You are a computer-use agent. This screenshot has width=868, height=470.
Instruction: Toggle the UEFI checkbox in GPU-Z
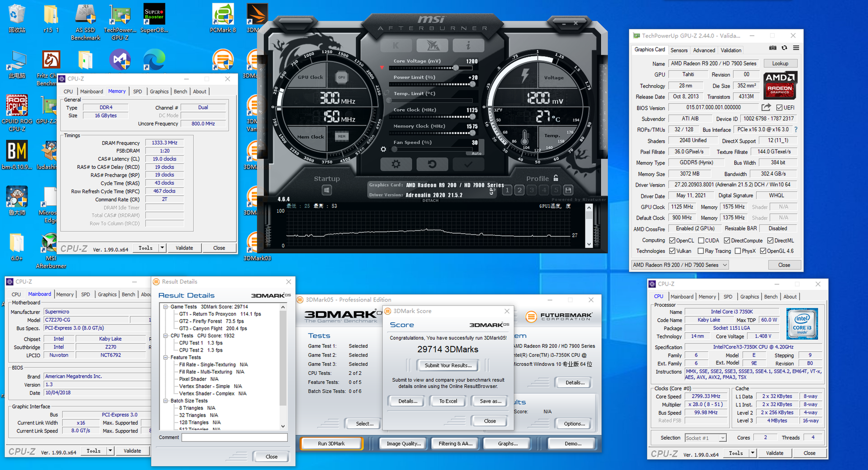(779, 108)
